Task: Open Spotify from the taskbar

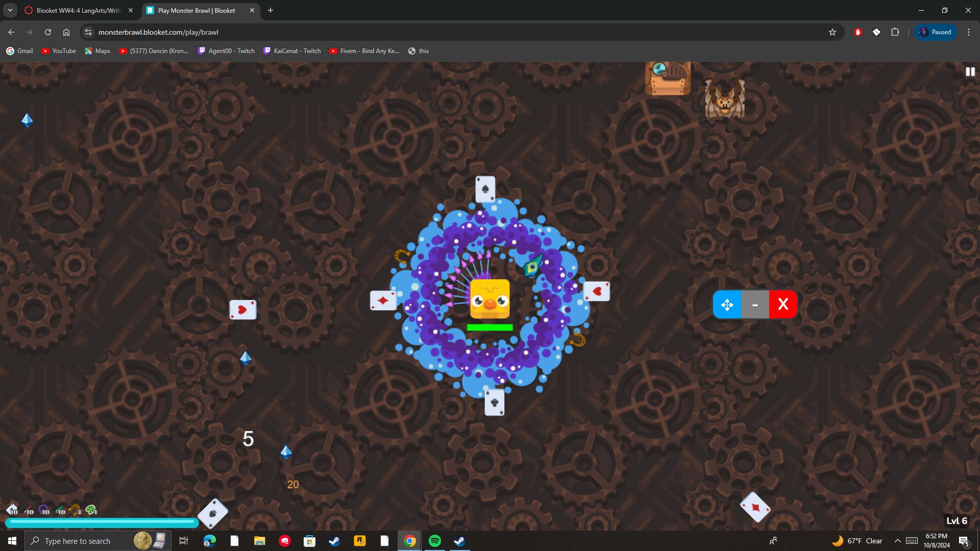Action: click(x=435, y=541)
